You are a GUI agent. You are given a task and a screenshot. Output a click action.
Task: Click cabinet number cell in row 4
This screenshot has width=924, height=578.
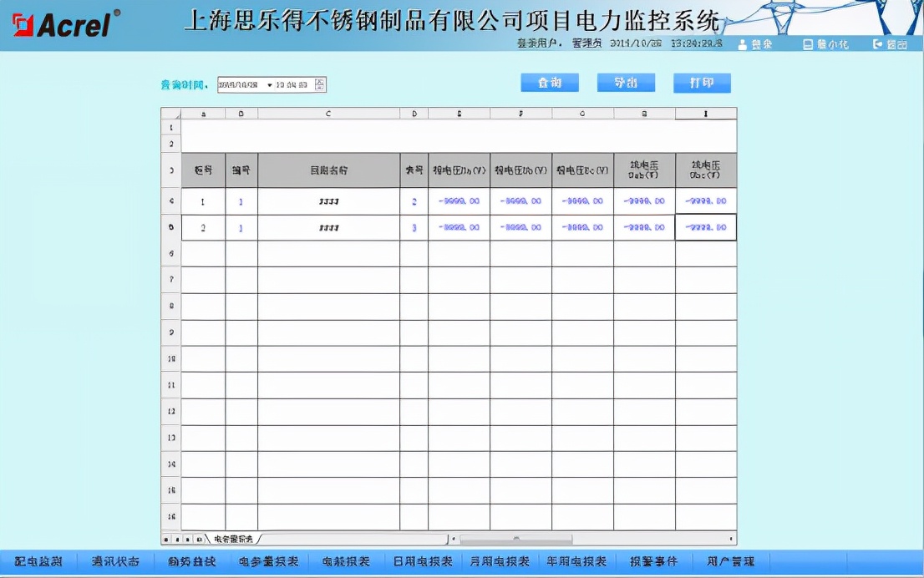[x=203, y=201]
